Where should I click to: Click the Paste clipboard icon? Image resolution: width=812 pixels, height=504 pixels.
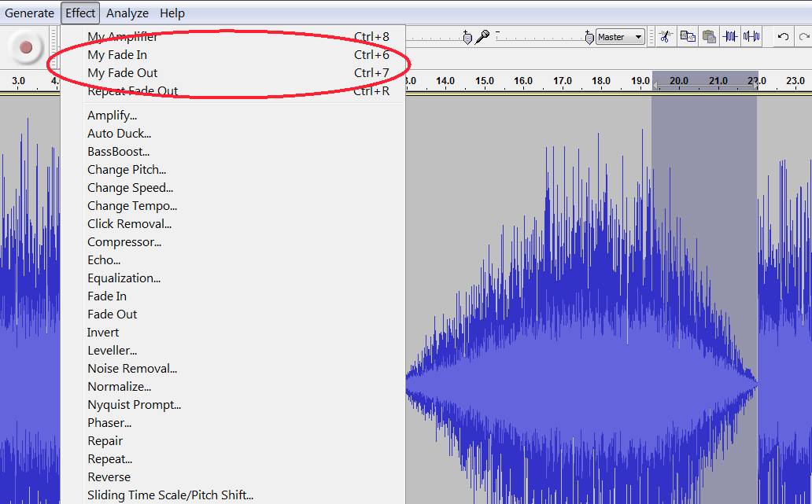[709, 37]
